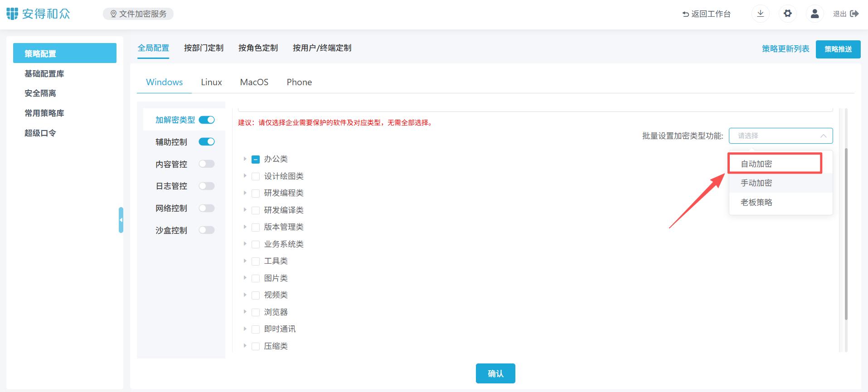Collapse the sidebar with the handle arrow
This screenshot has height=392, width=868.
pyautogui.click(x=121, y=220)
